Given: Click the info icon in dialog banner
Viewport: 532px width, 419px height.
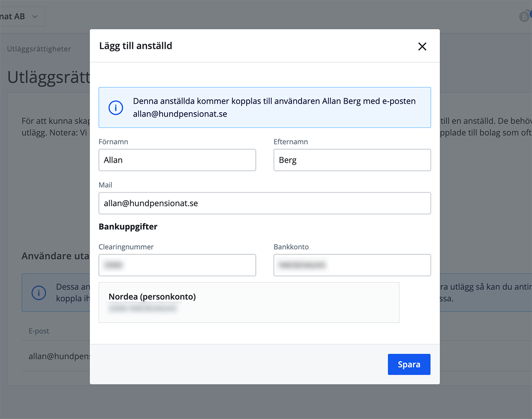Looking at the screenshot, I should pyautogui.click(x=116, y=108).
